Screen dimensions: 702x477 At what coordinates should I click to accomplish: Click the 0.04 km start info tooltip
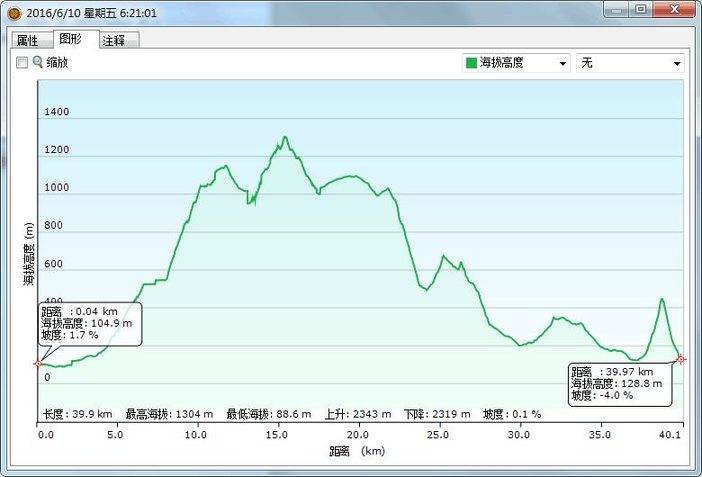click(90, 323)
